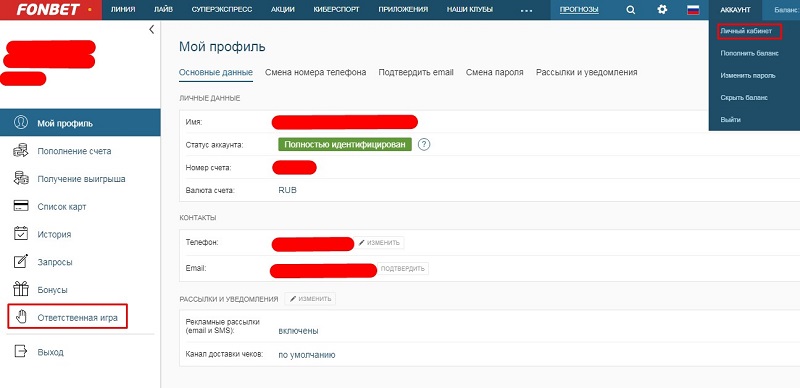Open the settings gear icon
Viewport: 800px width, 388px height.
[x=662, y=9]
